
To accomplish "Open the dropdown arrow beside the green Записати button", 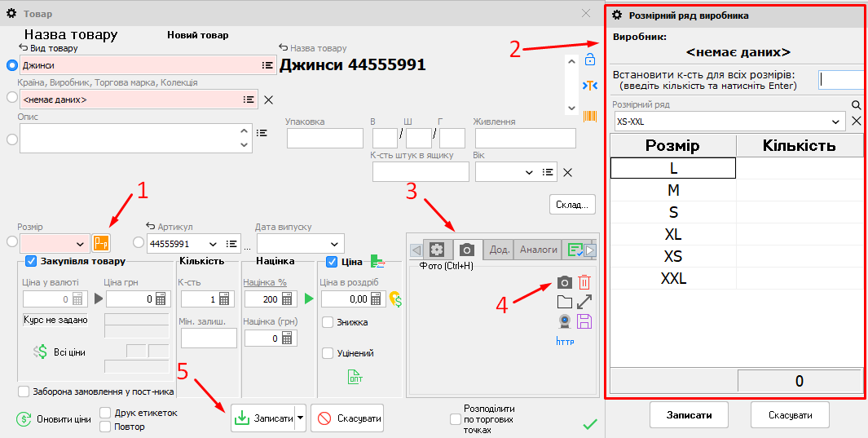I will [x=300, y=418].
